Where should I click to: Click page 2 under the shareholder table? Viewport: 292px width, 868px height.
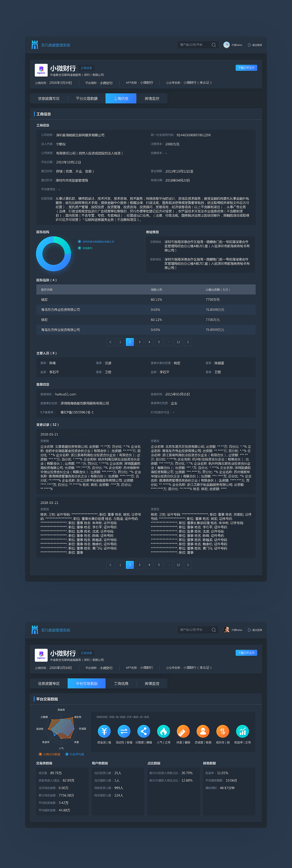pyautogui.click(x=130, y=342)
